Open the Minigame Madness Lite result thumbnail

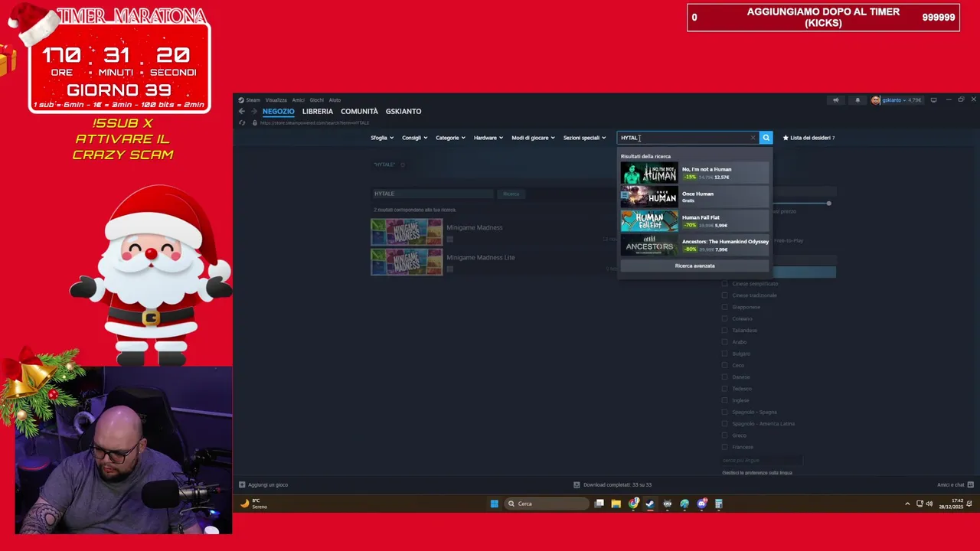407,262
